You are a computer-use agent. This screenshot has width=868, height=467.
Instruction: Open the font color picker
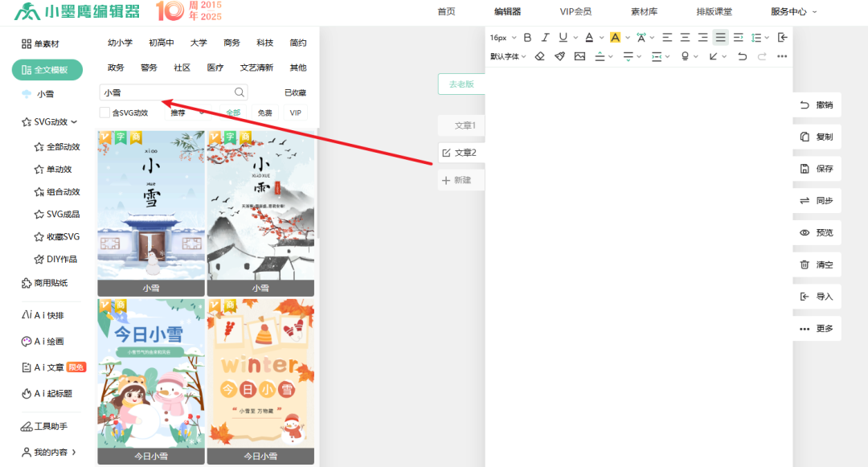589,37
